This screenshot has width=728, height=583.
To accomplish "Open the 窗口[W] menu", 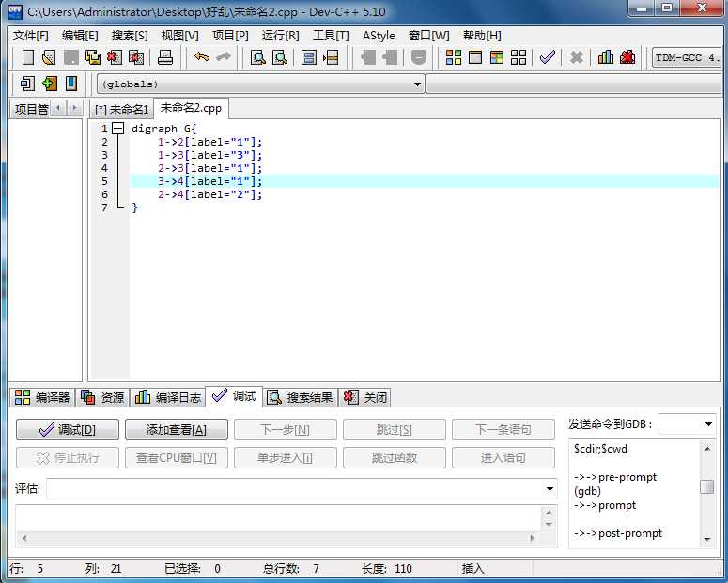I will [x=428, y=36].
